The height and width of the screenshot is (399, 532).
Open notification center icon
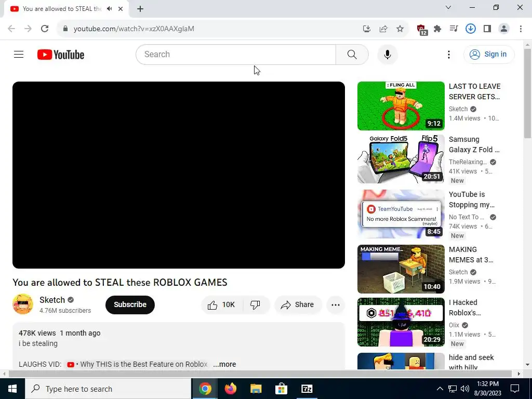click(515, 389)
